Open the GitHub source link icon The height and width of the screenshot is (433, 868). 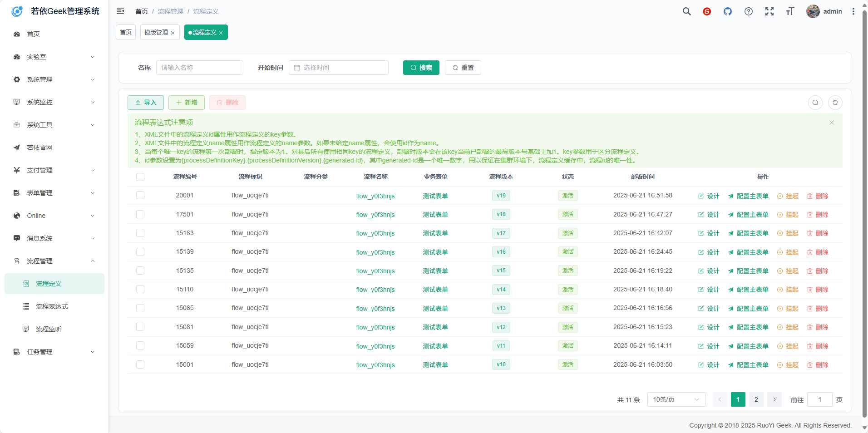tap(727, 11)
